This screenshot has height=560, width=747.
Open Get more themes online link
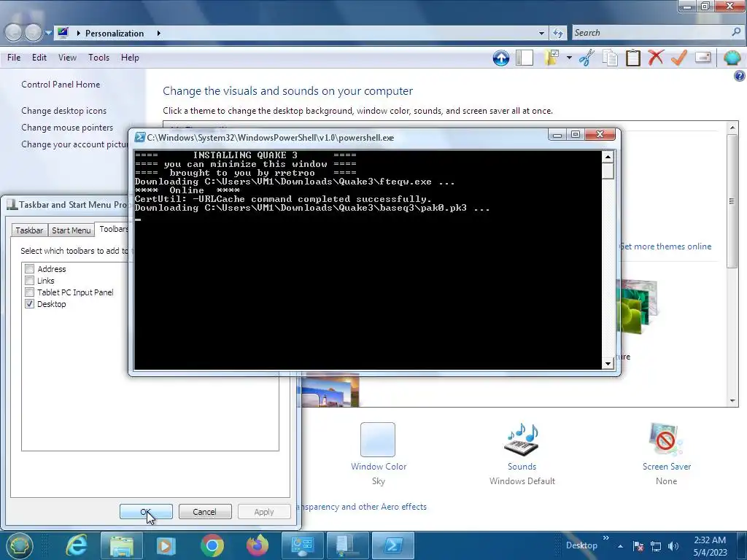pos(665,246)
